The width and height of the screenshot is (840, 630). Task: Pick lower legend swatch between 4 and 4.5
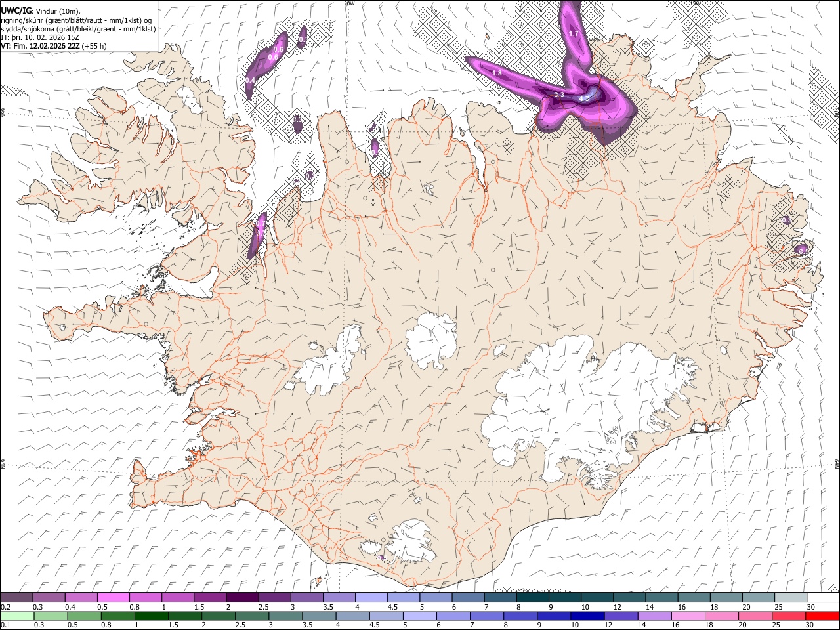[x=353, y=616]
